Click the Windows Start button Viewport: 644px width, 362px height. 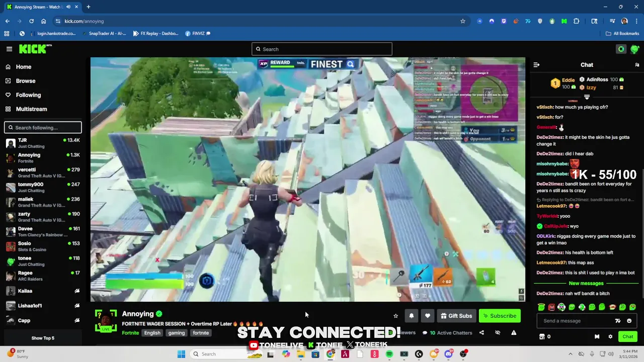pyautogui.click(x=181, y=354)
